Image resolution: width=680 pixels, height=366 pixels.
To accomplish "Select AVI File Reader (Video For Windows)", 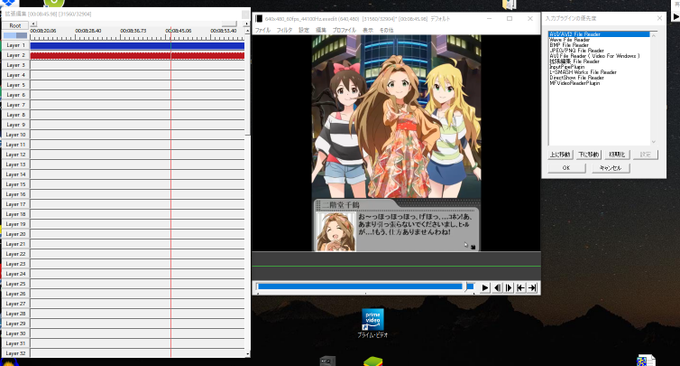I will (599, 56).
